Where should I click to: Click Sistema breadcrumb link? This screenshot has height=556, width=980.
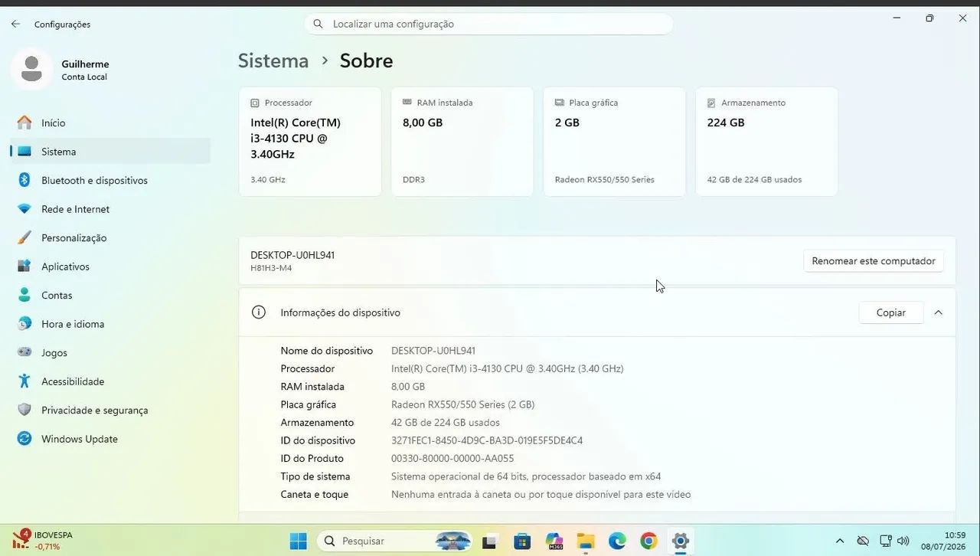click(x=273, y=61)
